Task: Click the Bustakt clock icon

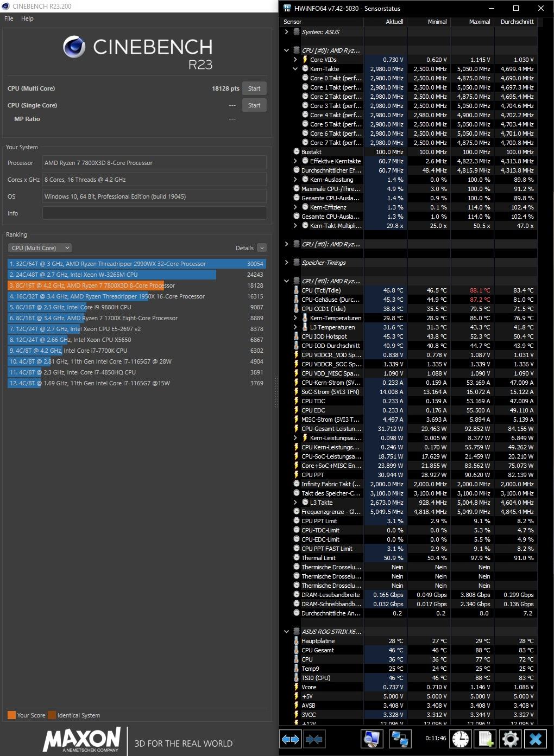Action: pos(297,152)
